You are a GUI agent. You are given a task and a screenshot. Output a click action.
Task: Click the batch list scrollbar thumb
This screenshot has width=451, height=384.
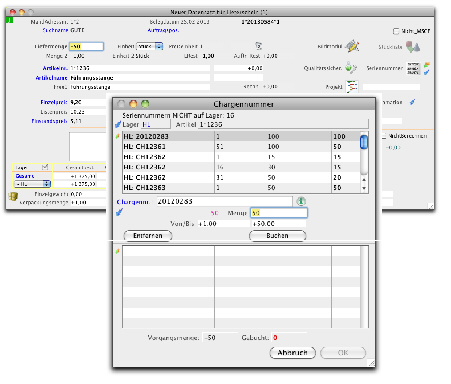click(x=364, y=142)
